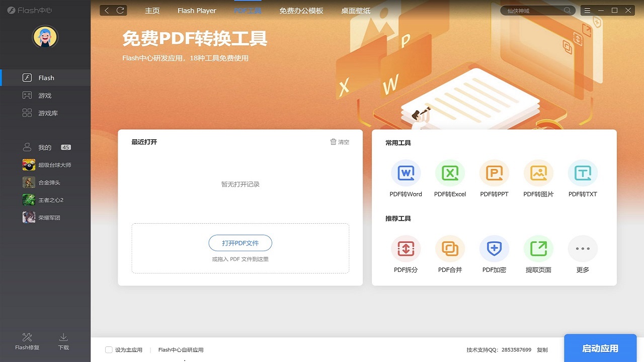Launch the PDF合并 merge tool
The width and height of the screenshot is (644, 362).
click(x=450, y=248)
